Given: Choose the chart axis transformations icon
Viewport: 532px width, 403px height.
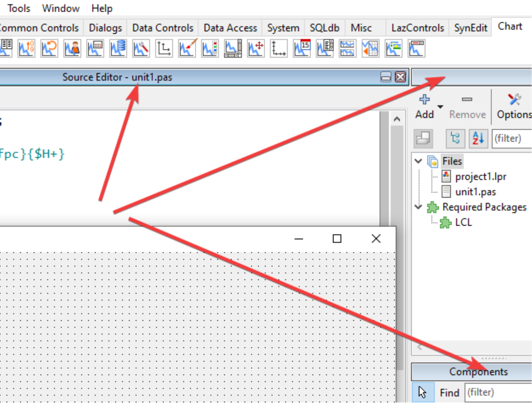Looking at the screenshot, I should [164, 49].
